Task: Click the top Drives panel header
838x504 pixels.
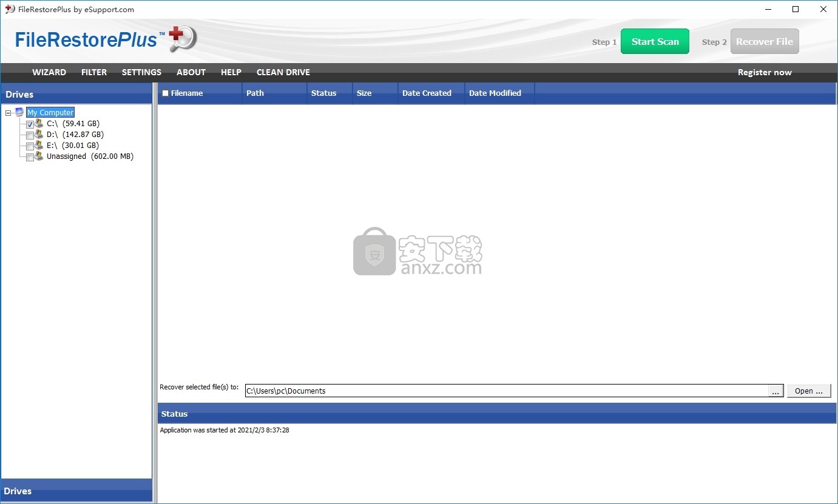Action: pyautogui.click(x=76, y=94)
